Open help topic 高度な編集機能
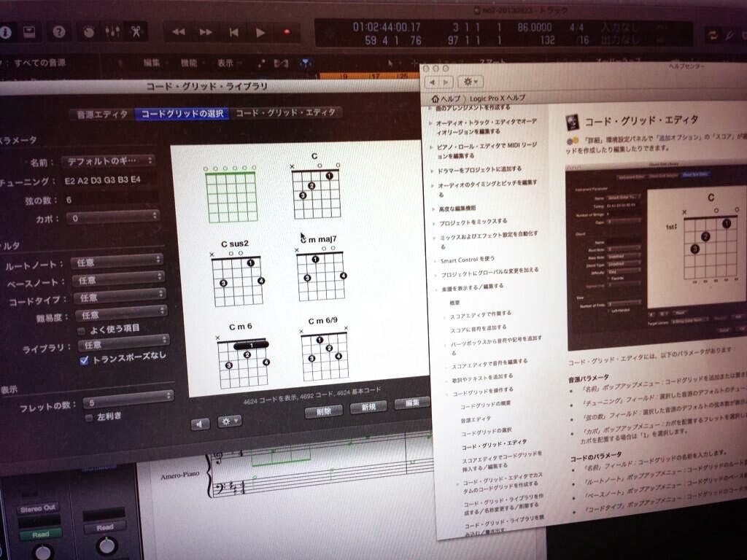The width and height of the screenshot is (747, 560). 457,209
